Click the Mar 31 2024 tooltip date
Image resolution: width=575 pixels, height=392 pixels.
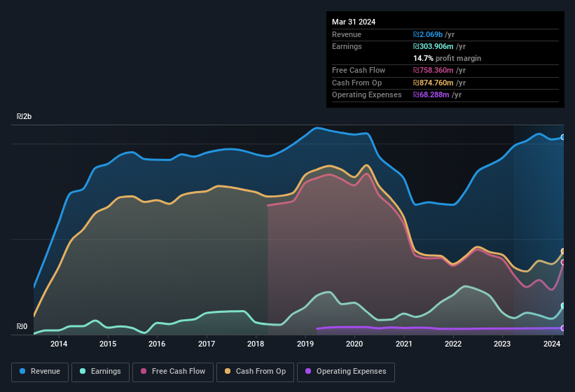pyautogui.click(x=354, y=22)
